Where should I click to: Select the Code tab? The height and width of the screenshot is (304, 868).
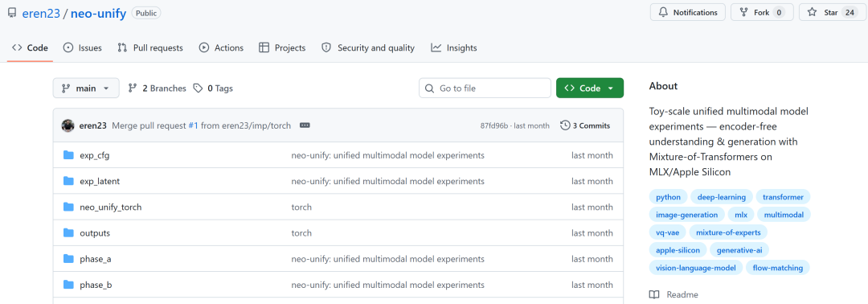[30, 47]
